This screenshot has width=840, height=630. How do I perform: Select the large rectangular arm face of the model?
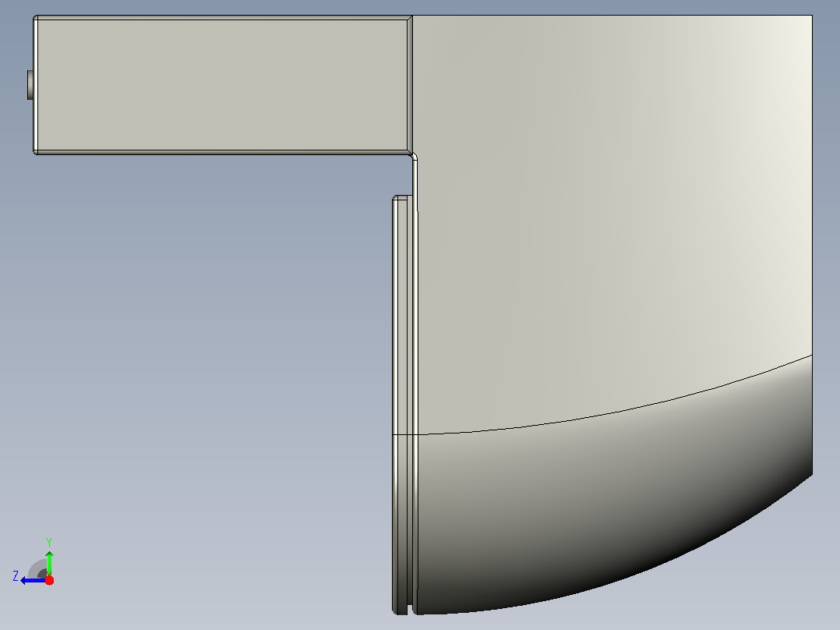[222, 85]
